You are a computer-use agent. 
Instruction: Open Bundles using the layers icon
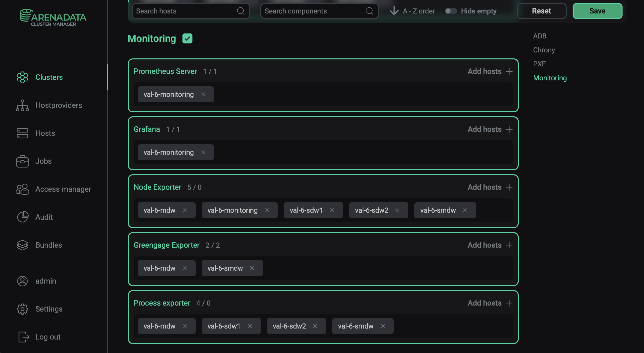pyautogui.click(x=22, y=245)
